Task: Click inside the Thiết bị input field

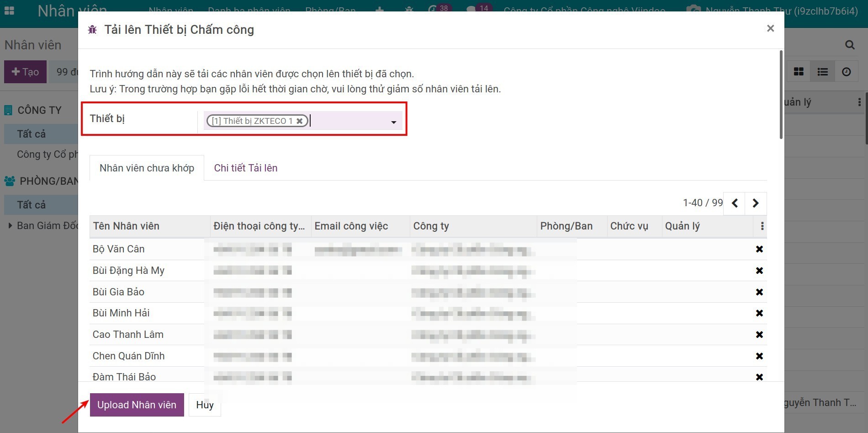Action: (x=349, y=121)
